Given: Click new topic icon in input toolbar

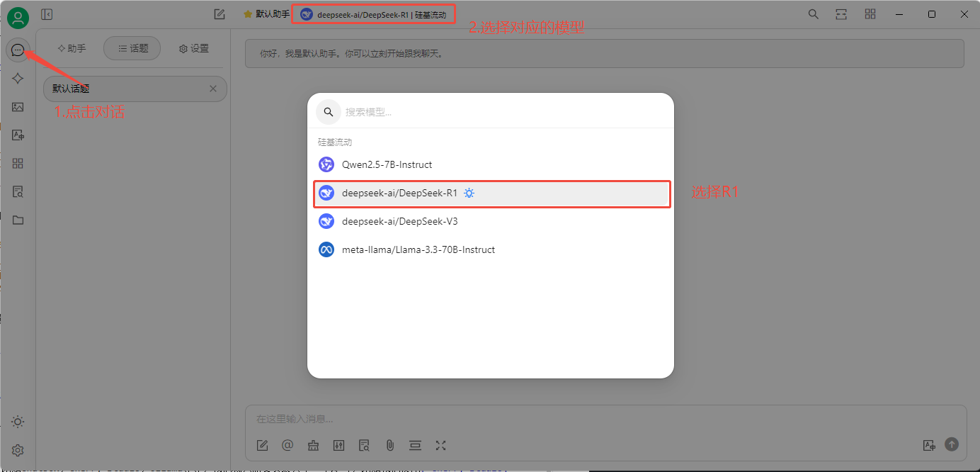Looking at the screenshot, I should (x=262, y=445).
